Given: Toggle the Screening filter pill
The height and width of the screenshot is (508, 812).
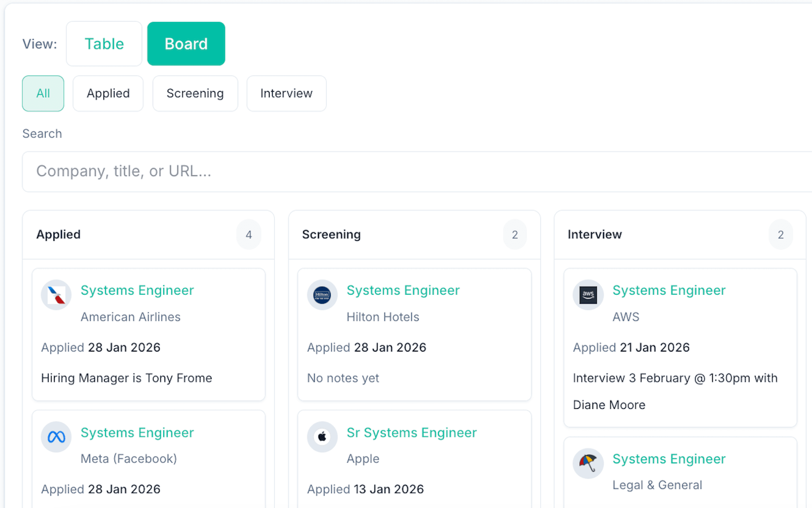Looking at the screenshot, I should click(x=195, y=93).
